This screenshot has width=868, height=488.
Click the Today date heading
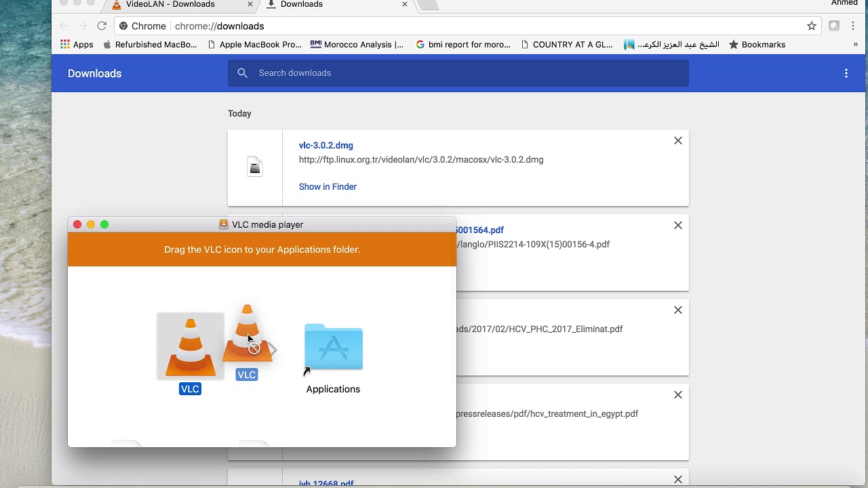tap(239, 113)
